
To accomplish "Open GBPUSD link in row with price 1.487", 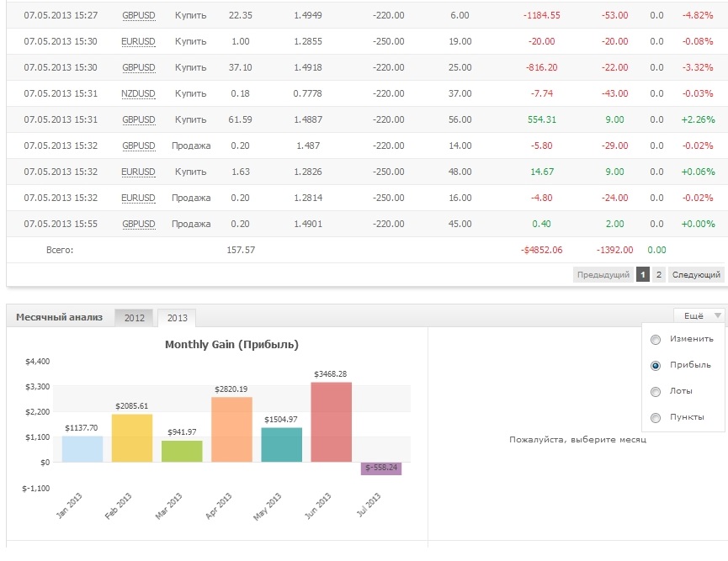I will tap(138, 146).
